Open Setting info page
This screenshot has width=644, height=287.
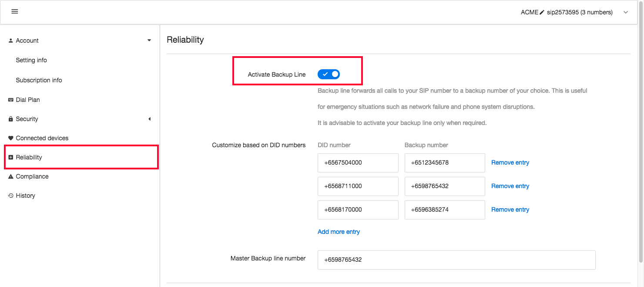click(31, 60)
